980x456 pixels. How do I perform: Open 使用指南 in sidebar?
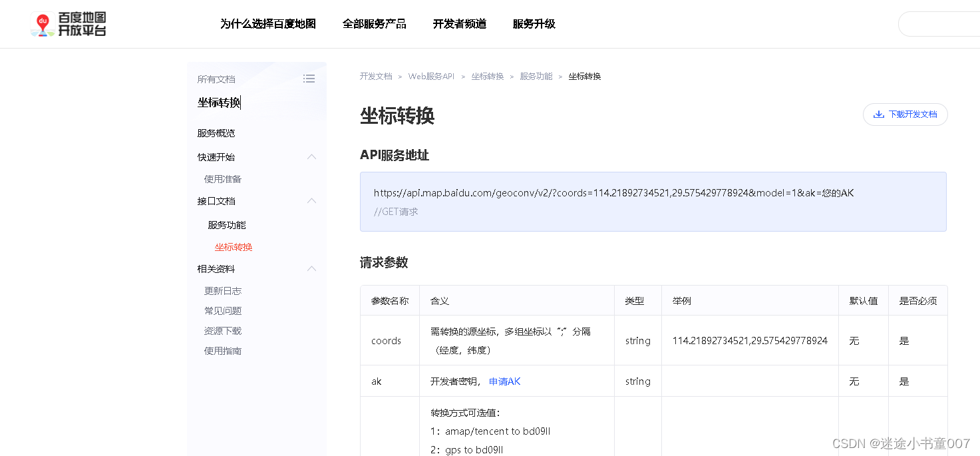[223, 351]
